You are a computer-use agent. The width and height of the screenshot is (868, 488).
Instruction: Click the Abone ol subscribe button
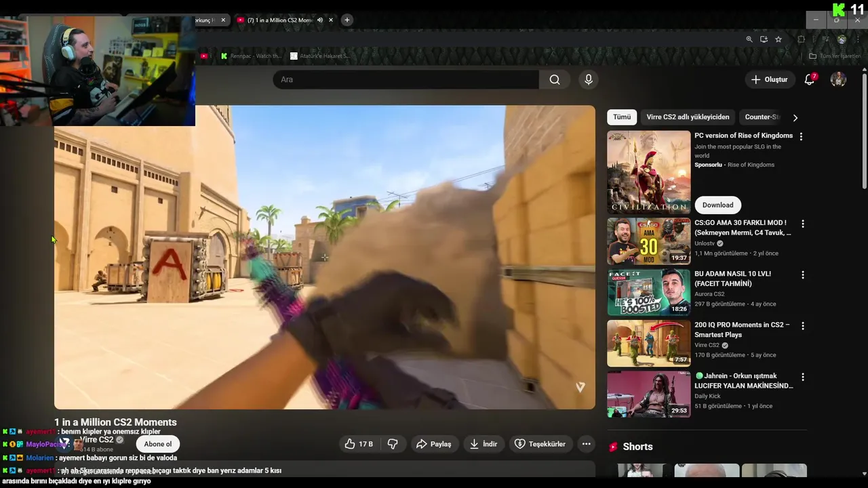pos(158,444)
